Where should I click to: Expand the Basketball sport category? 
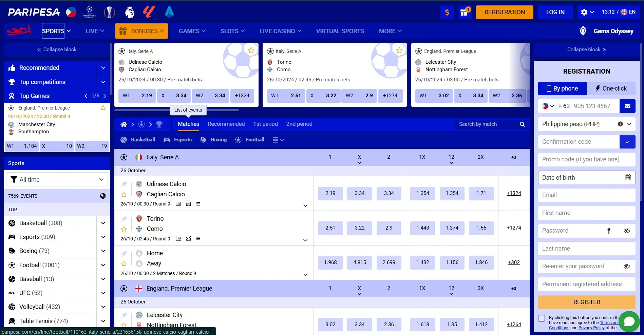tap(103, 223)
